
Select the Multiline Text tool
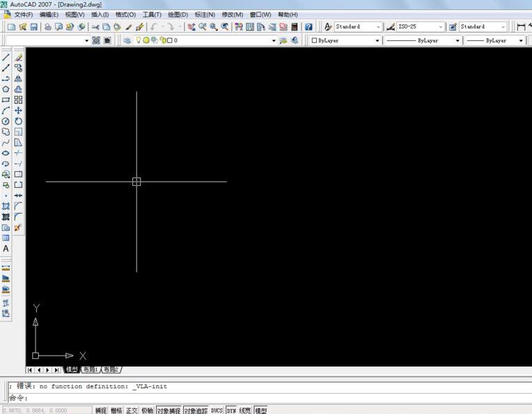click(6, 248)
